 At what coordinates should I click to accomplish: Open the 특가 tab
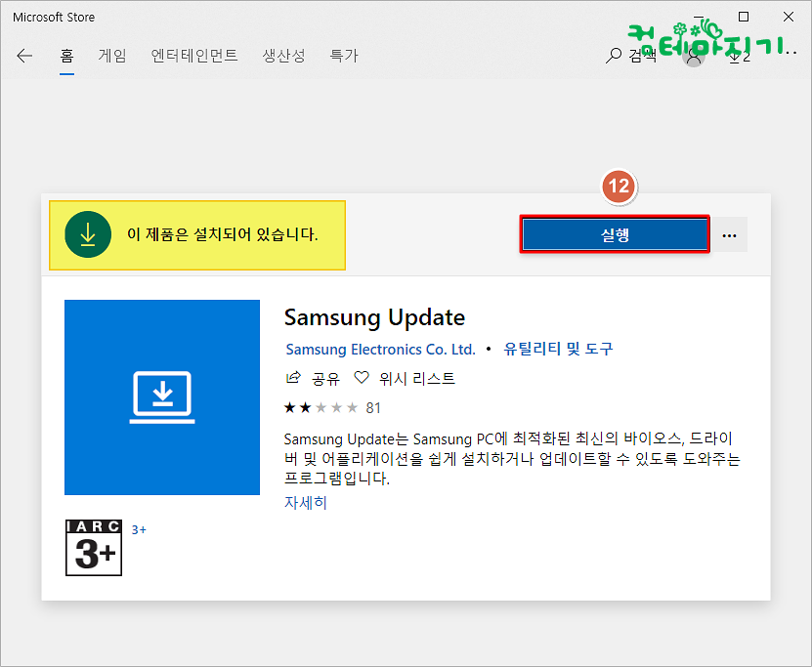pyautogui.click(x=344, y=56)
